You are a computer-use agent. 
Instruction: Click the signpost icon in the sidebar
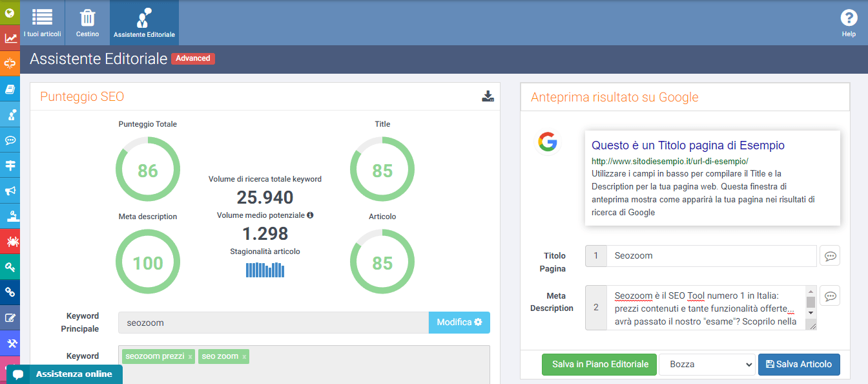click(10, 165)
